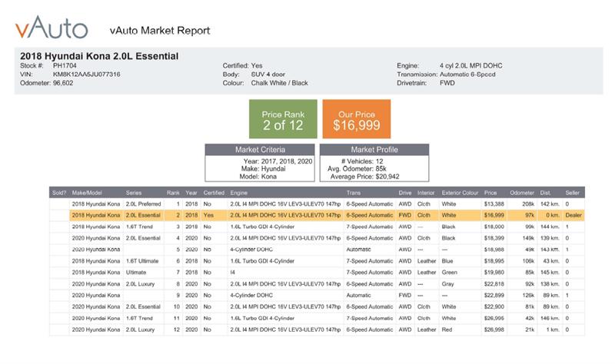This screenshot has width=615, height=364.
Task: Select the '1.6T Ultimate' series cell
Action: coord(142,261)
